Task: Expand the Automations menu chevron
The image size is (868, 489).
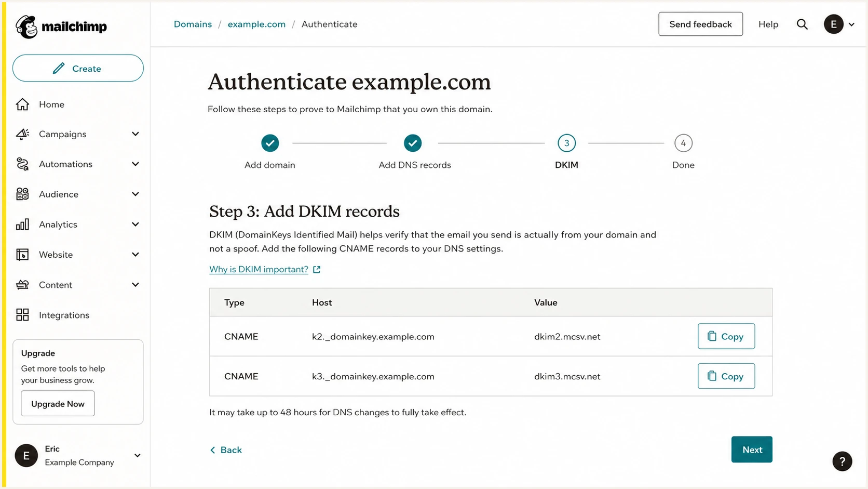Action: tap(135, 164)
